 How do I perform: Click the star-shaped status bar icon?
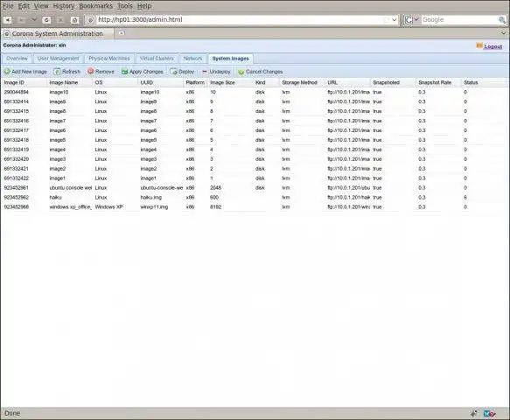(x=474, y=414)
